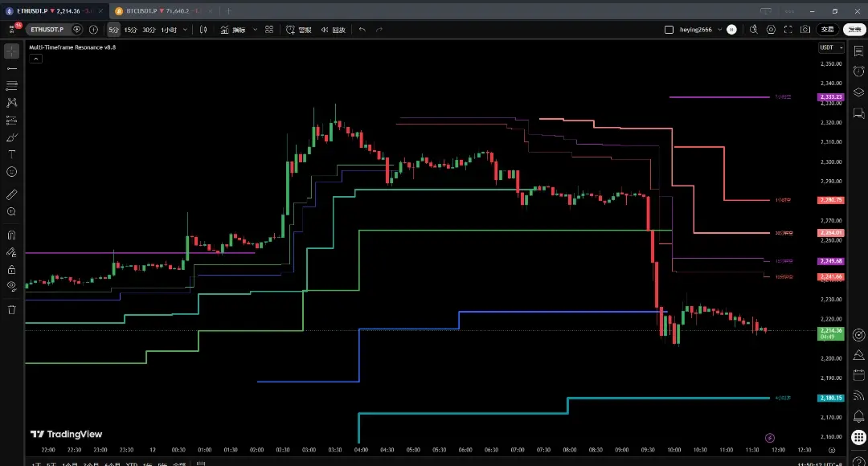Click the 2,333.23 purple price label

pos(830,97)
